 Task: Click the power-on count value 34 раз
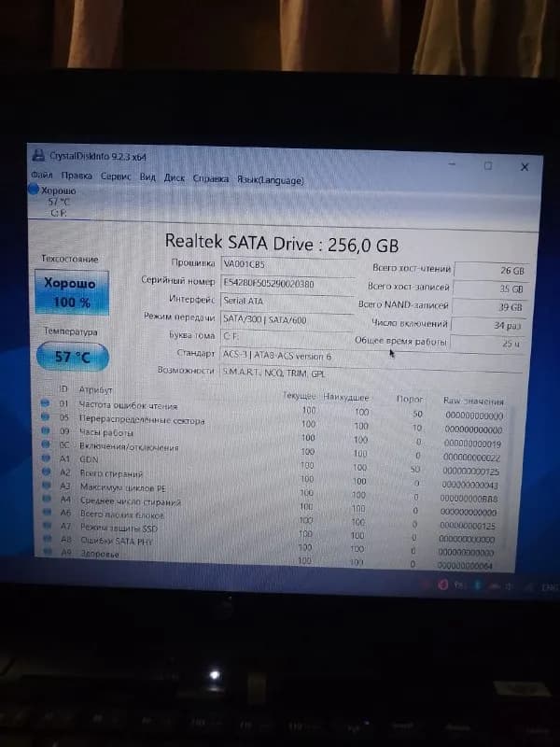click(x=487, y=326)
